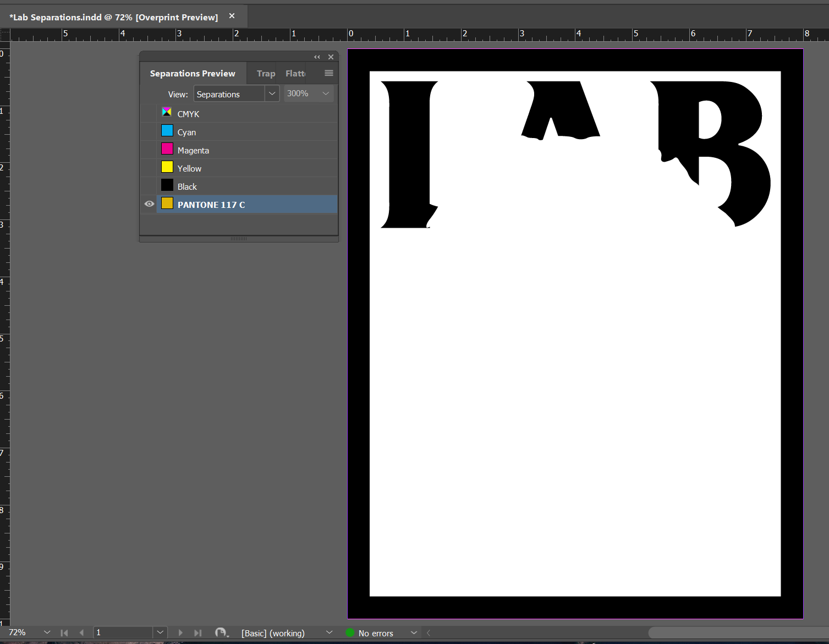Switch to the Trap Presets tab
The image size is (829, 644).
266,73
